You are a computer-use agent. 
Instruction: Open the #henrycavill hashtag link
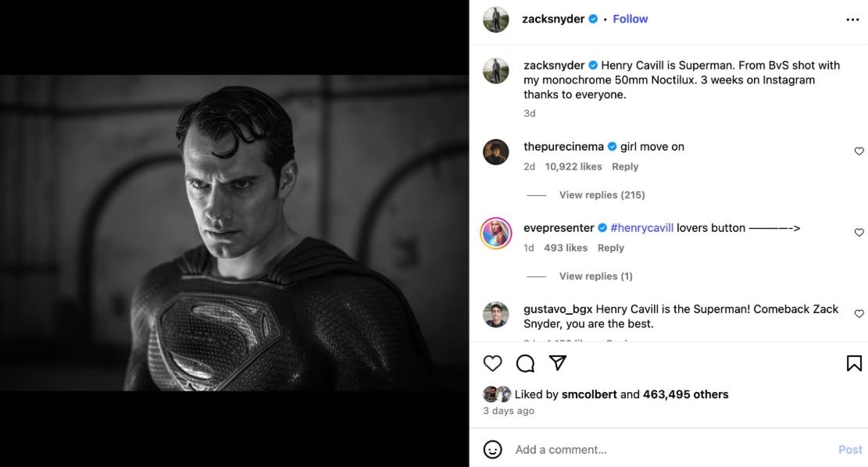pyautogui.click(x=641, y=228)
